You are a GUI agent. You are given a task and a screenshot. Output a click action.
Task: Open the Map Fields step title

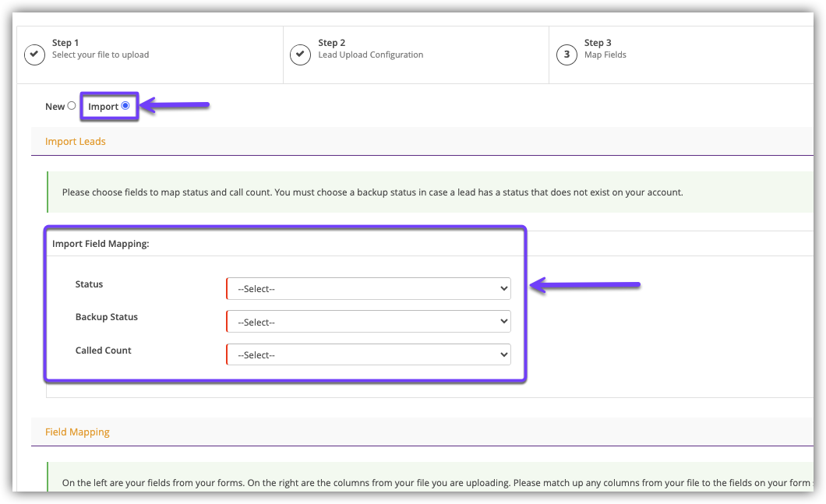click(605, 55)
